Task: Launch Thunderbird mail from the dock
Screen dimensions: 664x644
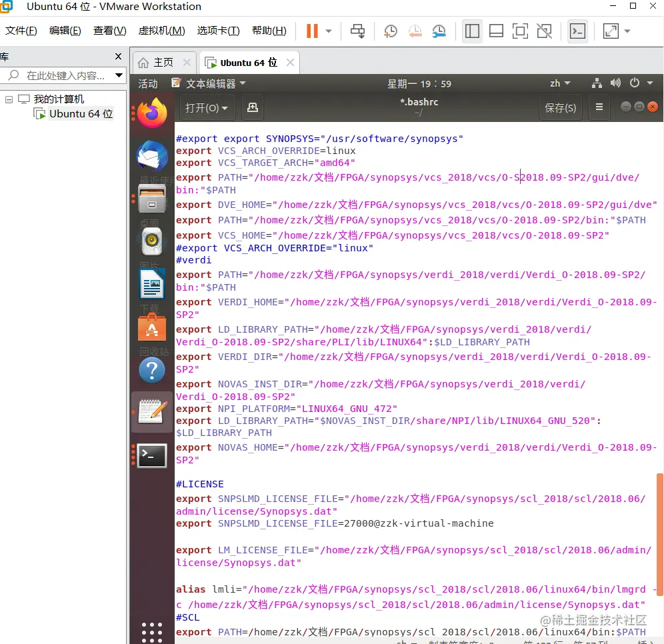Action: [x=152, y=155]
